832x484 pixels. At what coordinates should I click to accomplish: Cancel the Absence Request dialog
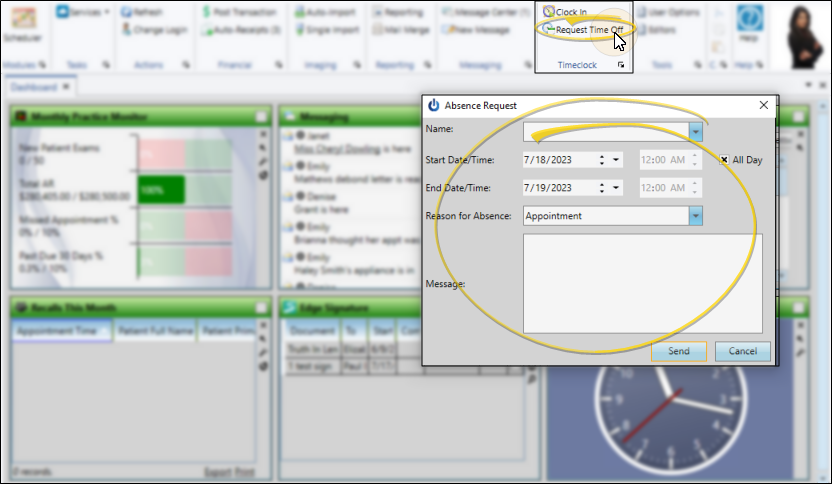742,351
